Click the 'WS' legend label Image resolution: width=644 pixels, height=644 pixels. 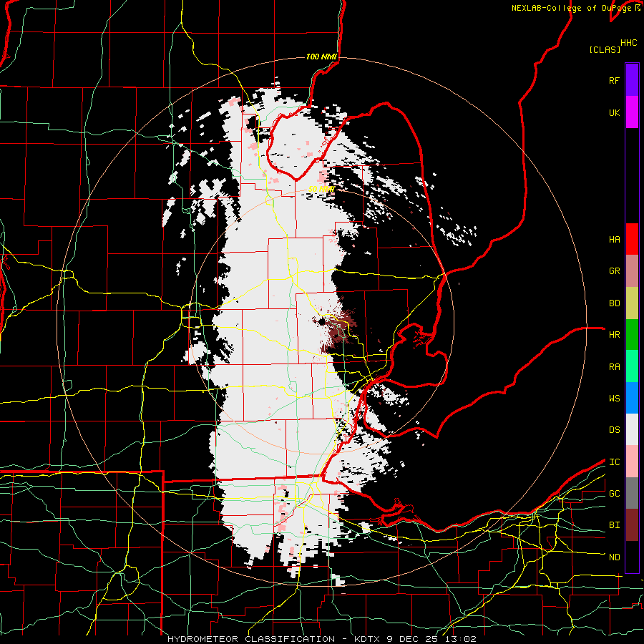(x=614, y=399)
